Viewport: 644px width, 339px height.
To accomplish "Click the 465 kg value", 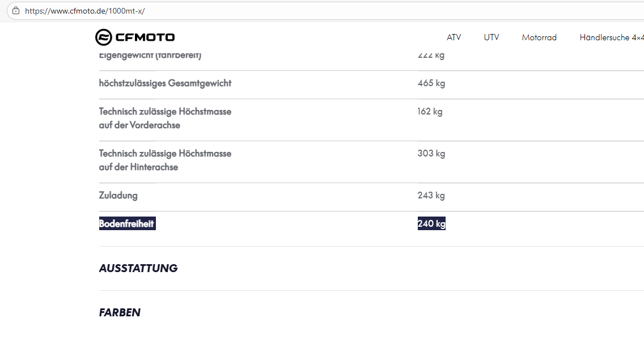I will tap(431, 83).
